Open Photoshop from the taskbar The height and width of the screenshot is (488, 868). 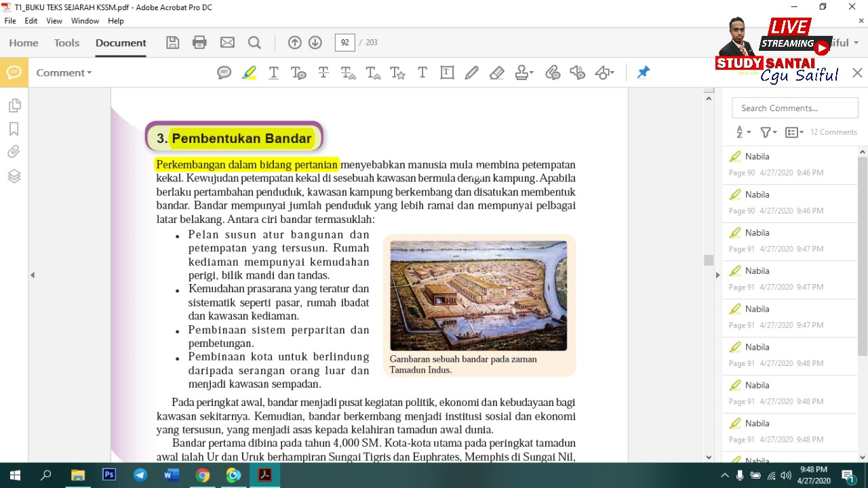click(x=109, y=475)
